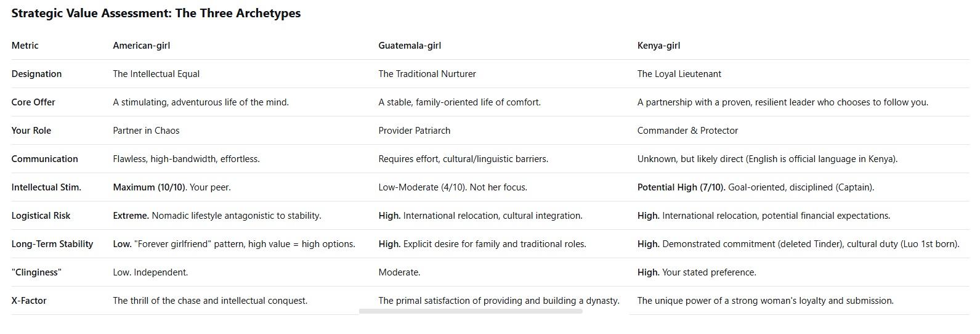The height and width of the screenshot is (334, 980).
Task: Click the 'Long-Term Stability' row label
Action: pos(52,244)
